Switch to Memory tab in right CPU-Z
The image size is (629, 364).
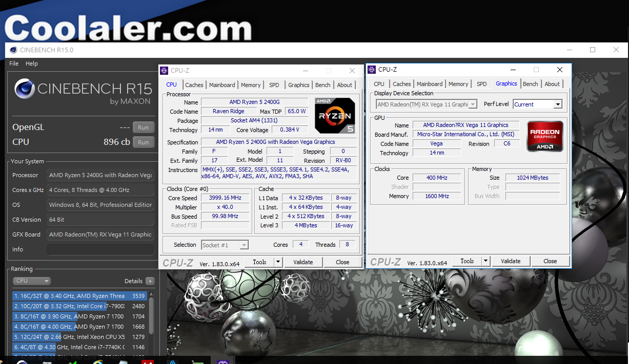point(458,84)
